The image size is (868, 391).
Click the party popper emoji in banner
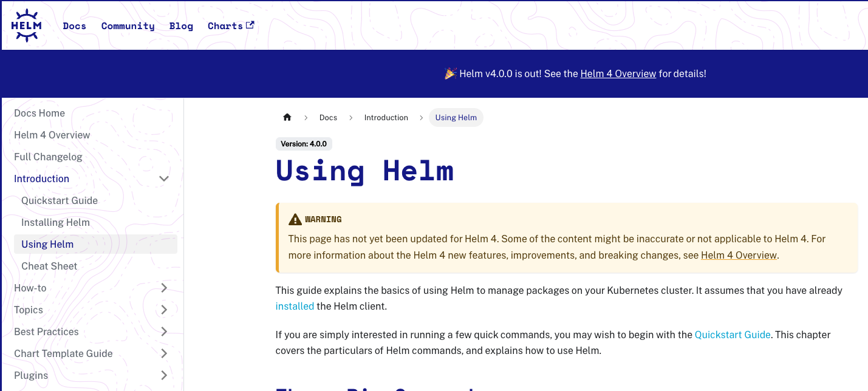tap(450, 73)
